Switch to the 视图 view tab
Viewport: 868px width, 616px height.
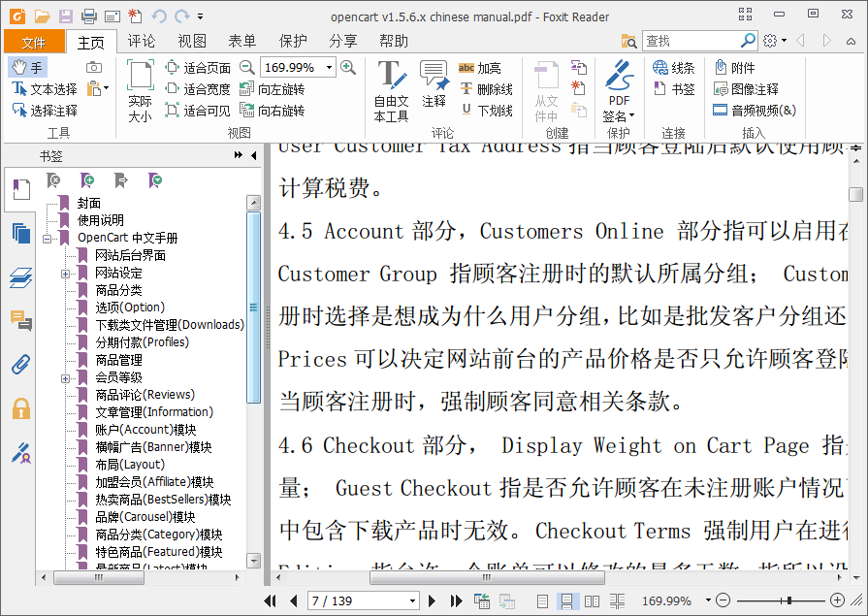(x=192, y=41)
